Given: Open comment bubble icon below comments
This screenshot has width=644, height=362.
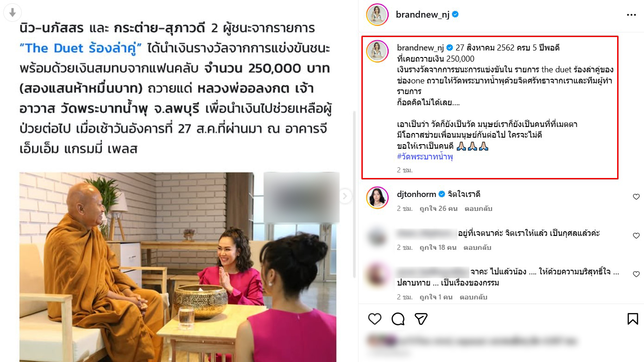Looking at the screenshot, I should tap(398, 319).
